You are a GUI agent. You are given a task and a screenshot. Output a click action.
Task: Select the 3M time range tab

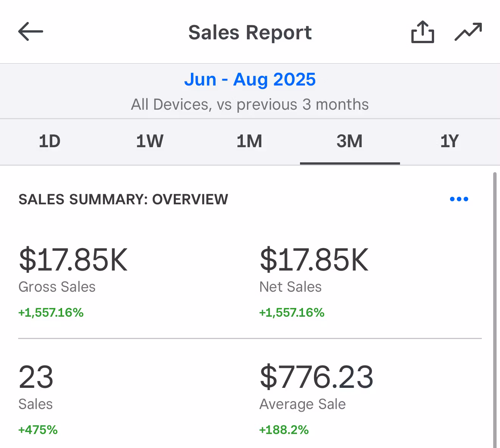click(349, 142)
